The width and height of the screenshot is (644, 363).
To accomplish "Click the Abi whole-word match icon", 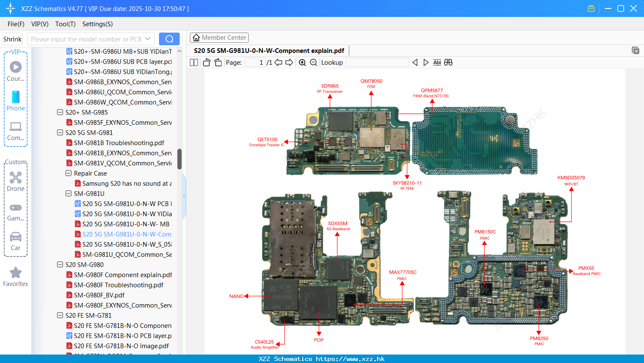I will pos(437,63).
